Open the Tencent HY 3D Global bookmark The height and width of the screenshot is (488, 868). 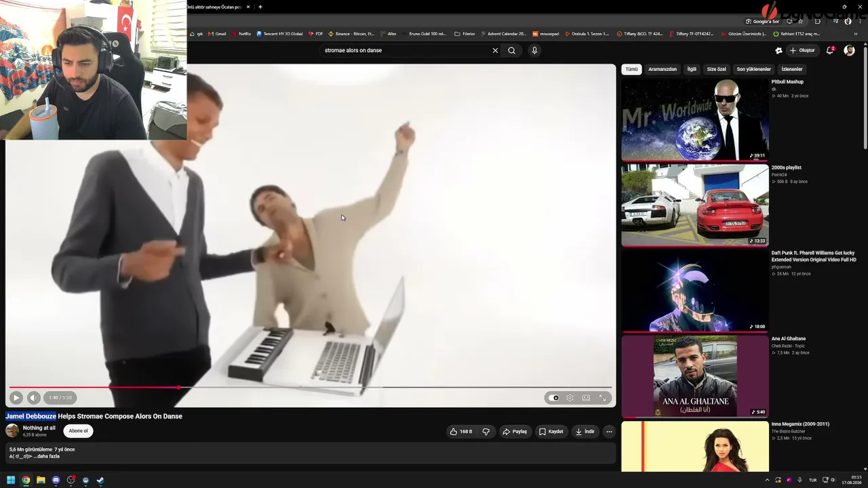click(279, 34)
